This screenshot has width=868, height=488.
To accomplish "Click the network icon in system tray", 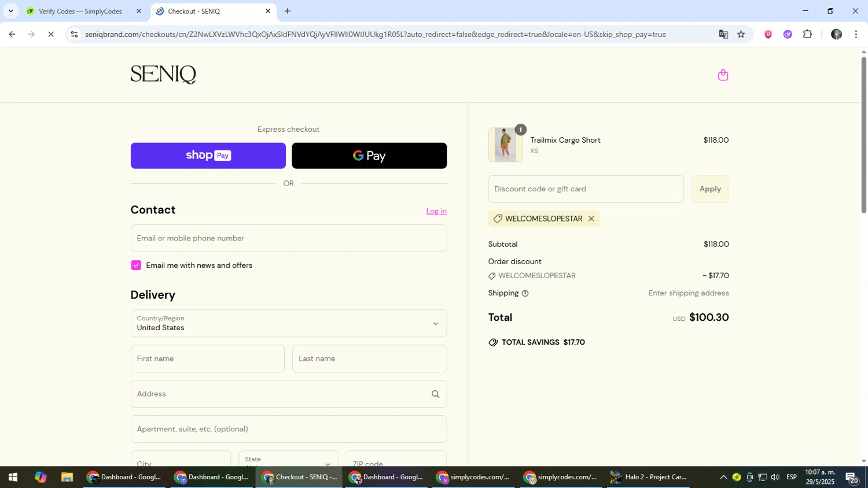I will coord(763,478).
